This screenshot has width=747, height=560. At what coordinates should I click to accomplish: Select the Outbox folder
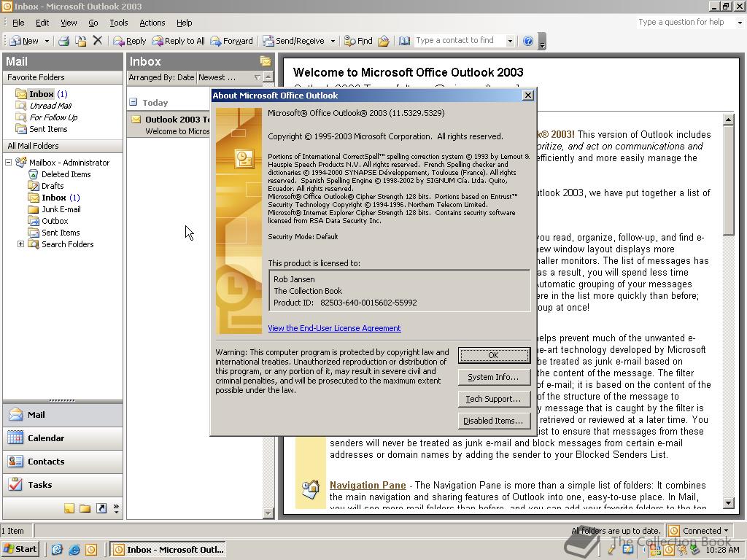[x=48, y=221]
